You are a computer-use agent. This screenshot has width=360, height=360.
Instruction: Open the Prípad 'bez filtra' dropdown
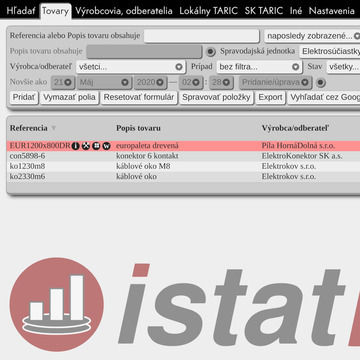259,67
